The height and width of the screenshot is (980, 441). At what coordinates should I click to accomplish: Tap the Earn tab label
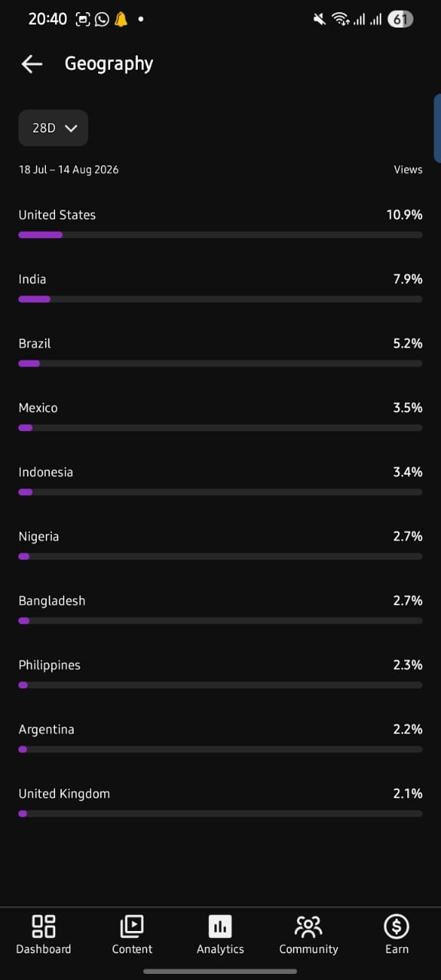tap(397, 949)
